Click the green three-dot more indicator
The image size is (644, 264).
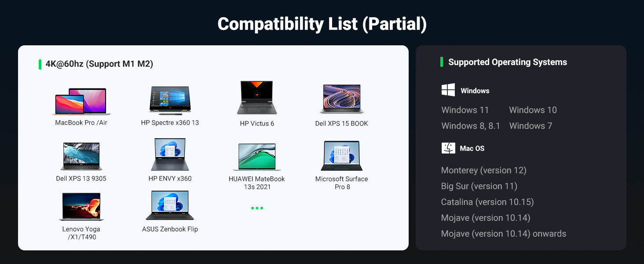point(257,208)
